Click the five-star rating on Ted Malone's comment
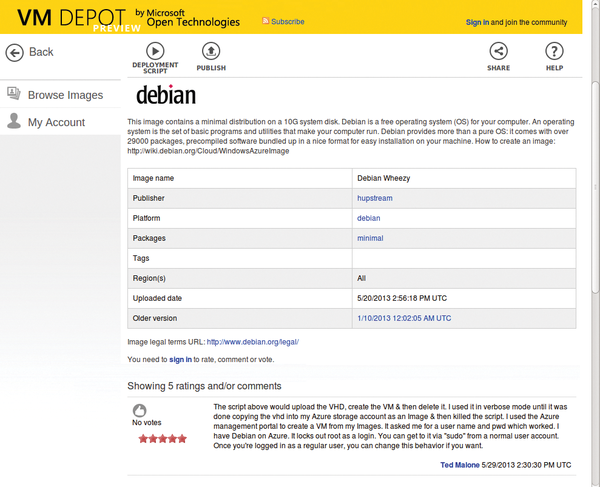 pos(163,439)
